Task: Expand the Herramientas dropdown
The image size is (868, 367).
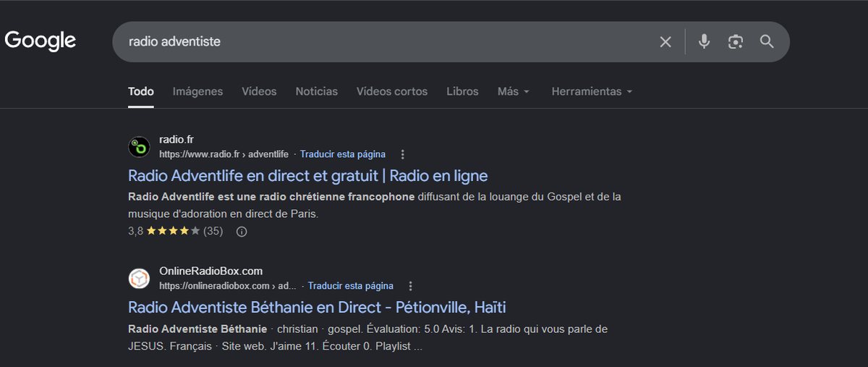Action: (x=592, y=92)
